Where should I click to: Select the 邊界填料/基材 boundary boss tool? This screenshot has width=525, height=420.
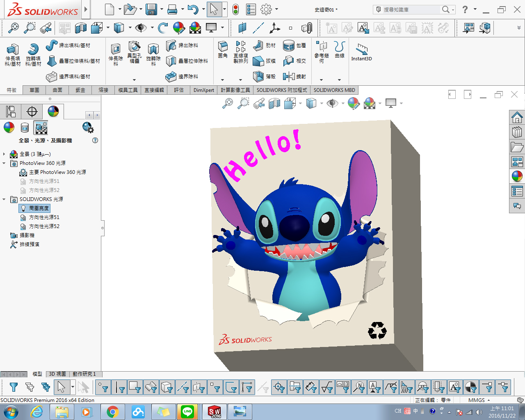pos(68,76)
